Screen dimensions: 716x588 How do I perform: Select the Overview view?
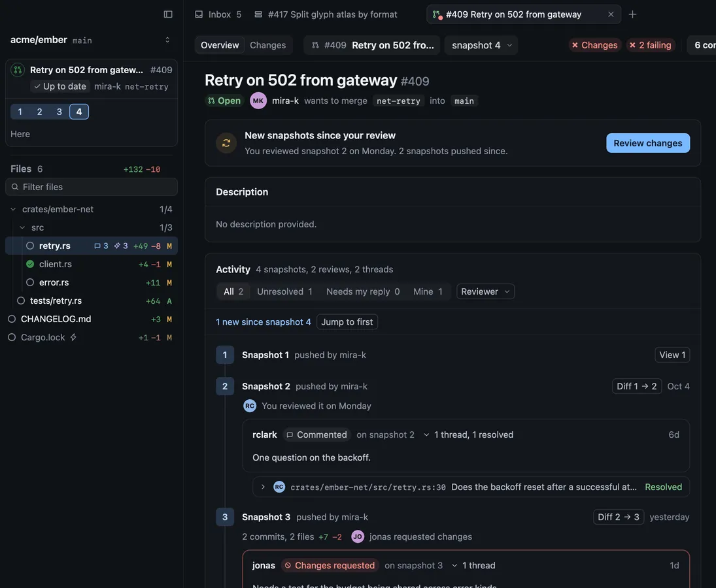coord(220,45)
